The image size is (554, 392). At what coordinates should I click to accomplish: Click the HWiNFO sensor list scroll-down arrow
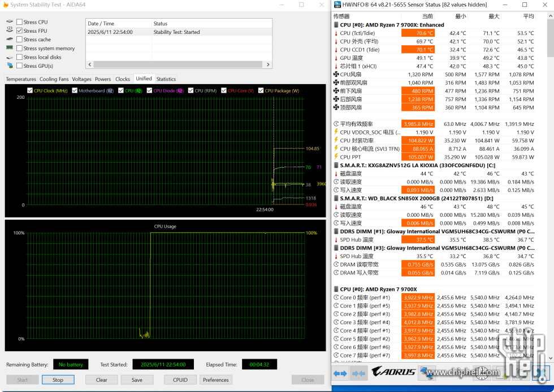click(551, 358)
